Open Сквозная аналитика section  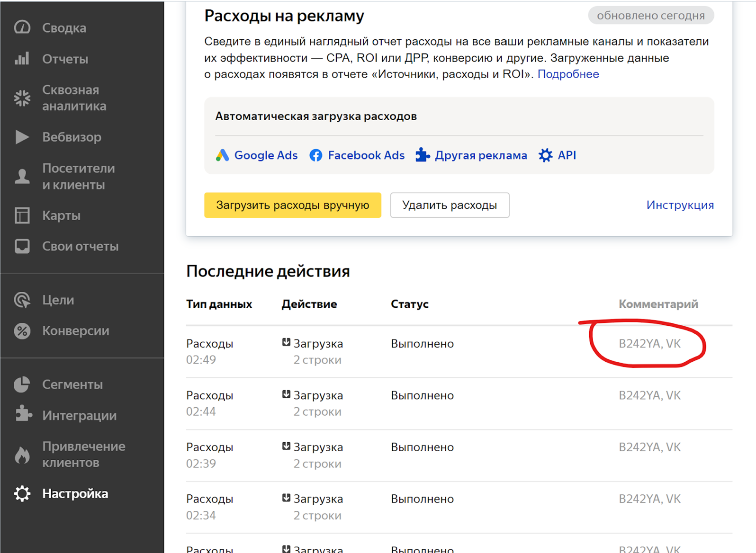click(74, 98)
